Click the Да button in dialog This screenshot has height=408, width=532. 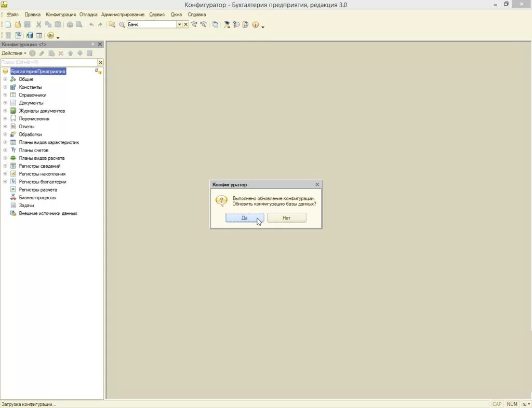click(x=245, y=218)
